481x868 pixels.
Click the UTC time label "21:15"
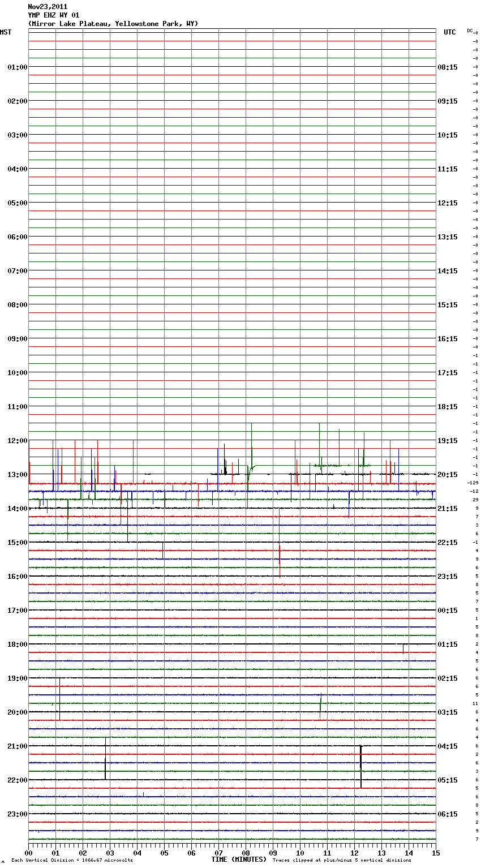448,509
